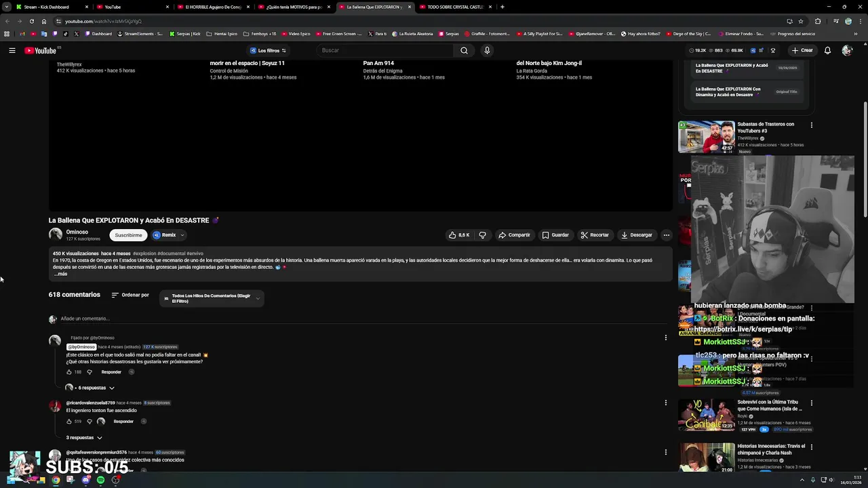Image resolution: width=868 pixels, height=488 pixels.
Task: Reply to the pinned comment via Responder
Action: (111, 372)
